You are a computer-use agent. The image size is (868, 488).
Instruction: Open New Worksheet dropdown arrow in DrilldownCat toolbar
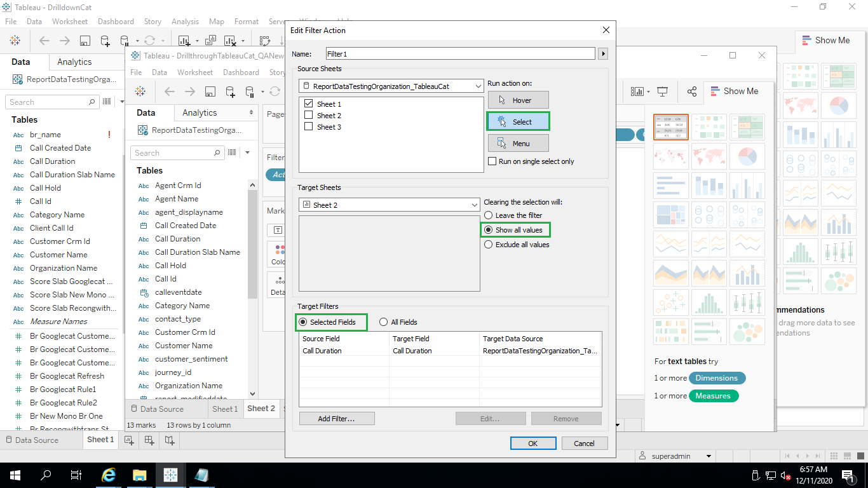click(197, 41)
